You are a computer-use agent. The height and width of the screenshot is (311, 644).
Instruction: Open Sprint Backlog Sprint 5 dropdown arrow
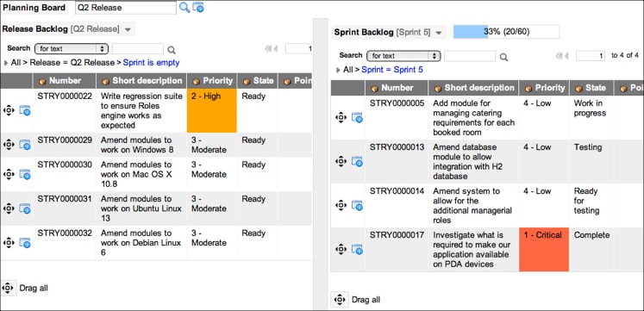coord(439,33)
